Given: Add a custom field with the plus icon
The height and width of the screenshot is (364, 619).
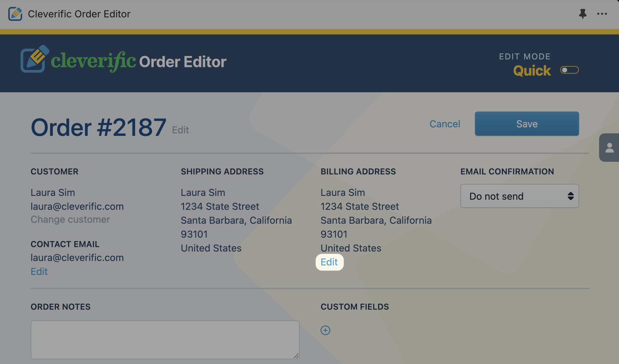Looking at the screenshot, I should pyautogui.click(x=325, y=330).
